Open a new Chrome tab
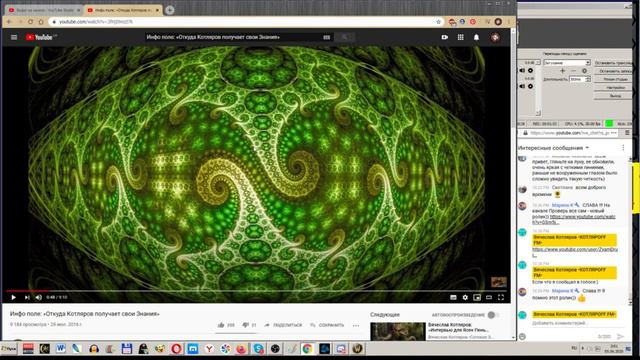 click(170, 10)
